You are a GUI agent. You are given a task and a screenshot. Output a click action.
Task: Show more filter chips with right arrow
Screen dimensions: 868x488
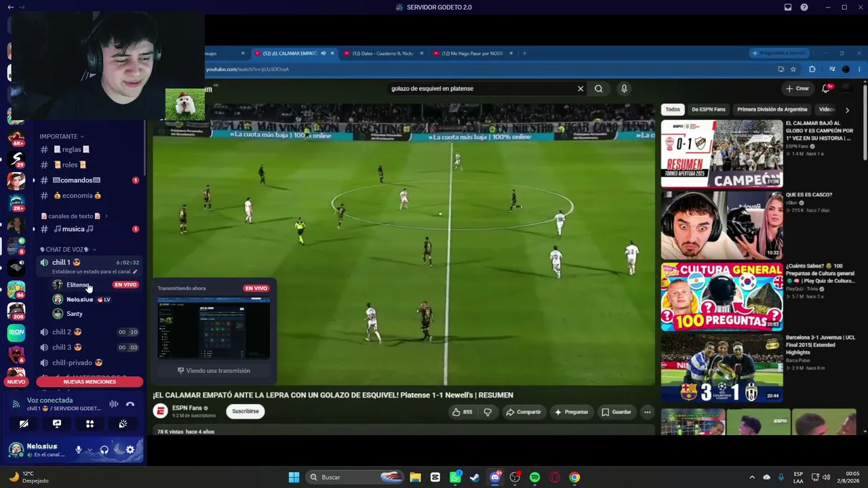click(x=847, y=110)
